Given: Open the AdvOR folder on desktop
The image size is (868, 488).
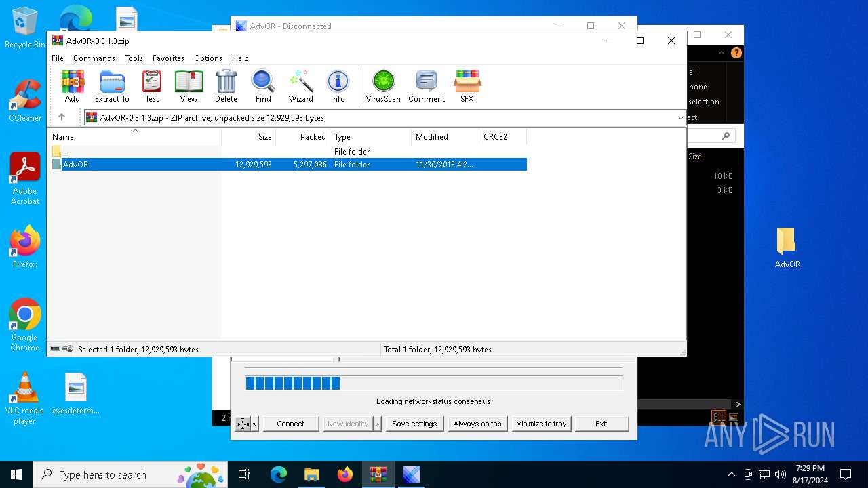Looking at the screenshot, I should (x=787, y=248).
